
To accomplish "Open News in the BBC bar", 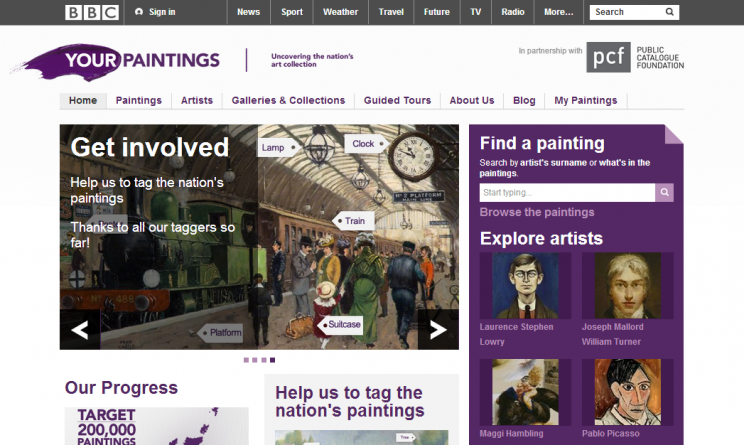I will click(249, 12).
